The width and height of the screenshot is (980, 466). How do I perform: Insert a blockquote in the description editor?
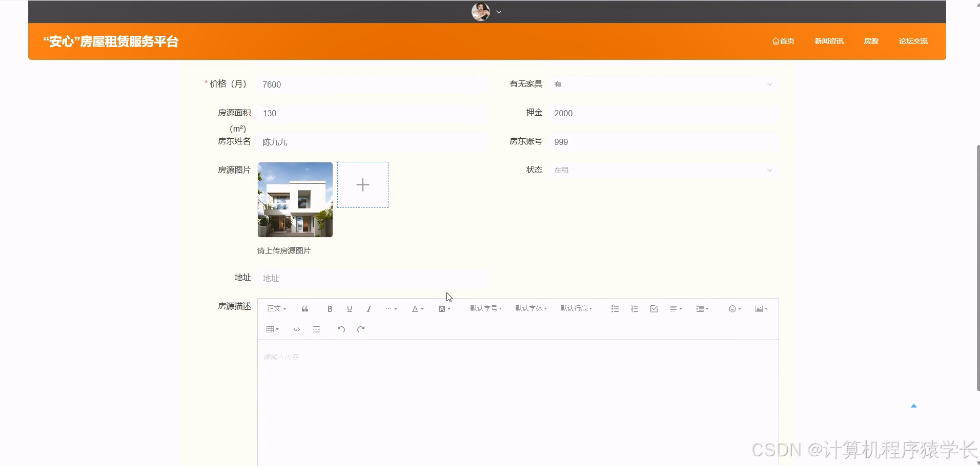(x=304, y=308)
